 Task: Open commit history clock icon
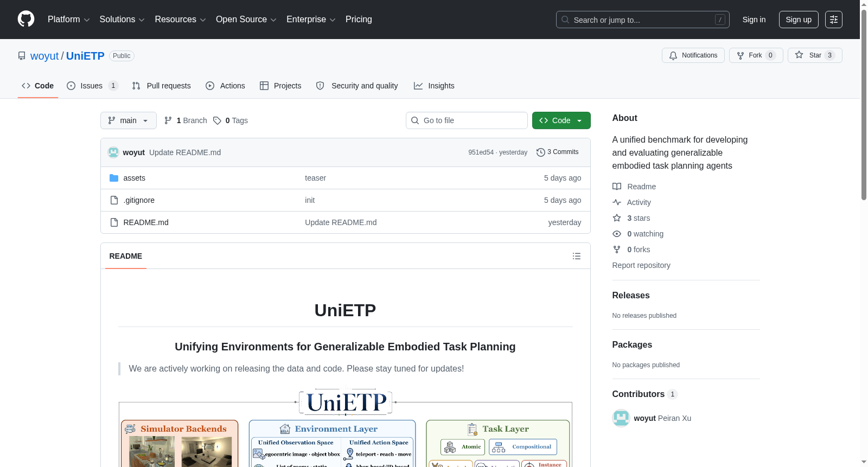point(540,152)
